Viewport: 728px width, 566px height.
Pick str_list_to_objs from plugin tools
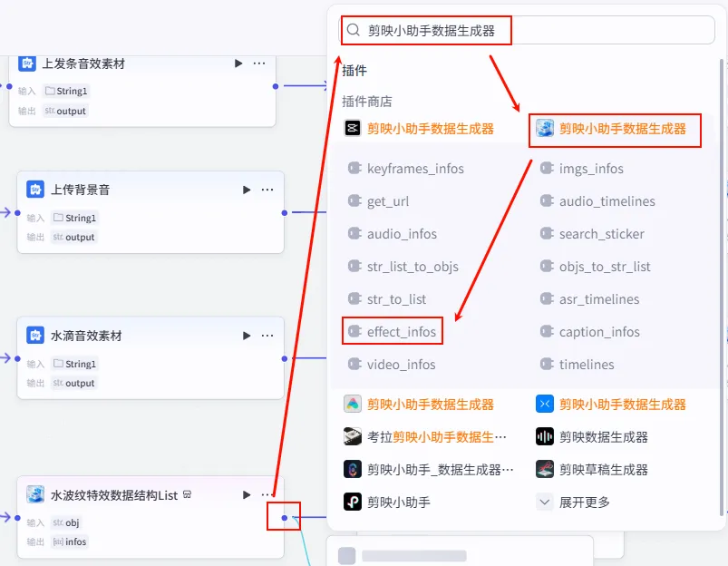pos(403,267)
